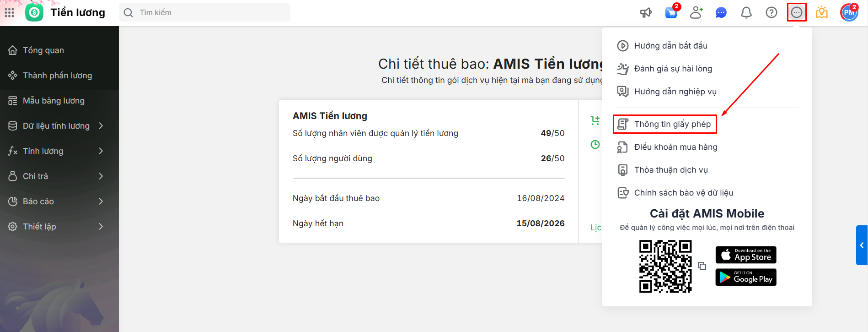This screenshot has height=332, width=868.
Task: Click the expiry date 15/08/2026
Action: 541,223
